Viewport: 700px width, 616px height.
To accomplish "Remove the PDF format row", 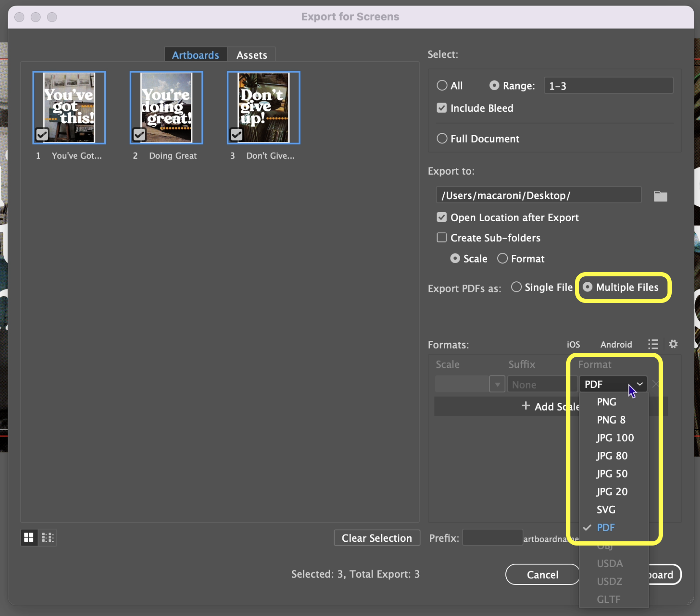I will 655,384.
